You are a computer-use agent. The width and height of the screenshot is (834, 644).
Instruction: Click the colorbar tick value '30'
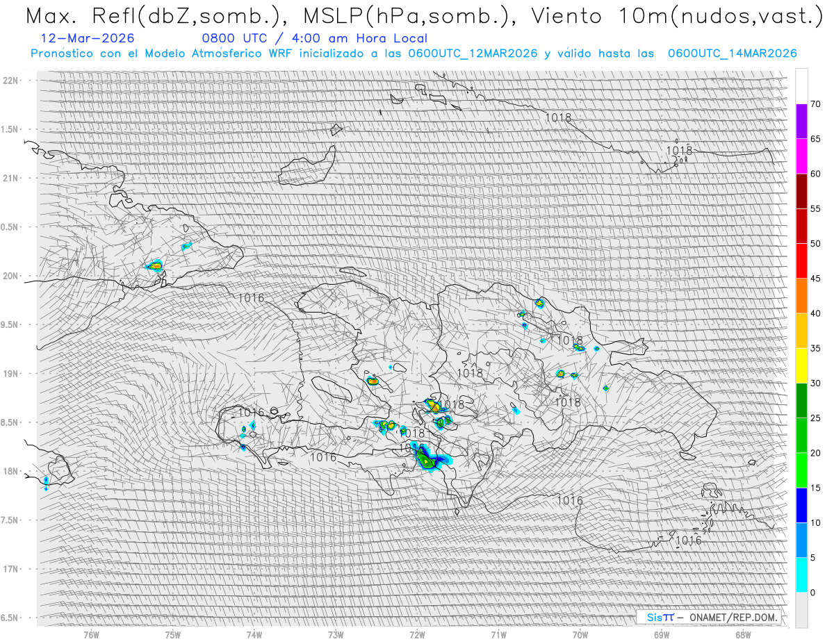[x=815, y=383]
